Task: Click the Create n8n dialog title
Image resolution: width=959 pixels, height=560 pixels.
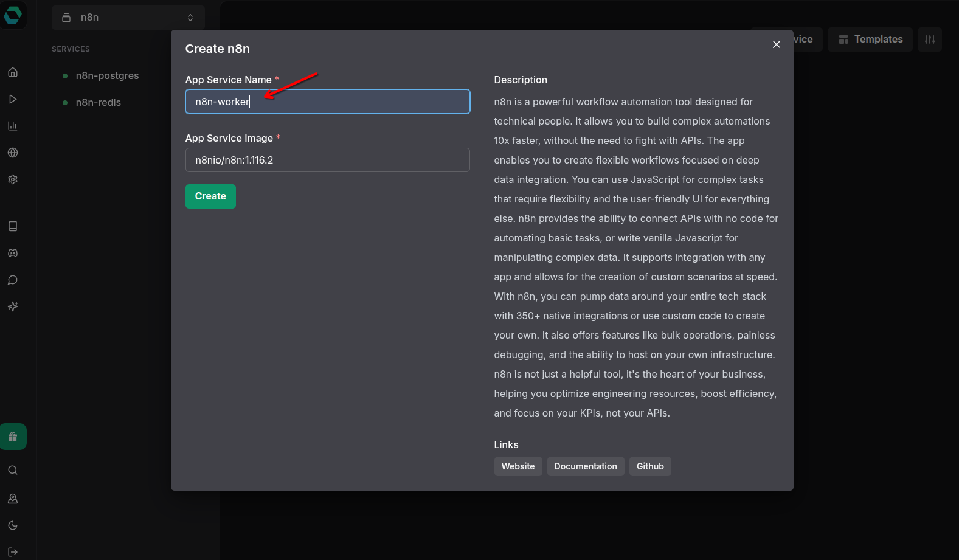Action: tap(218, 49)
